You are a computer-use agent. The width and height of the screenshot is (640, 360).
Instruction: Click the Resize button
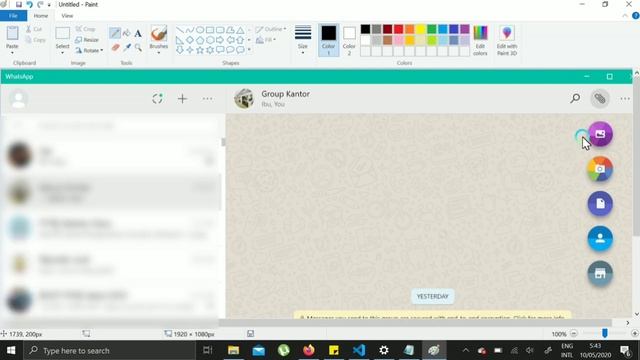(x=87, y=40)
